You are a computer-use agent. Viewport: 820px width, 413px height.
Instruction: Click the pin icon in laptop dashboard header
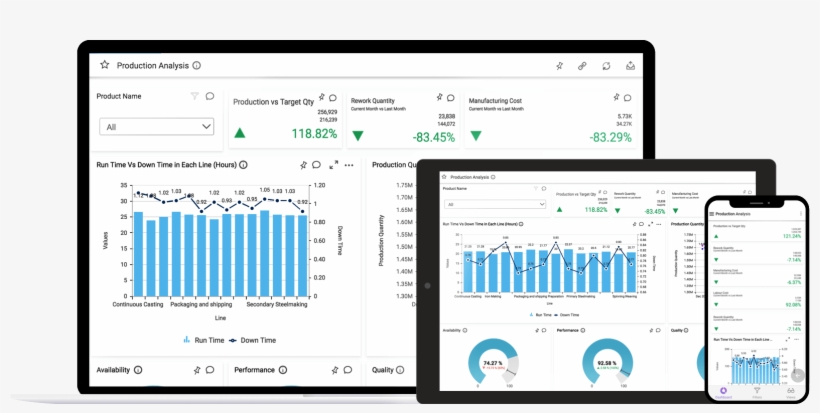tap(560, 66)
